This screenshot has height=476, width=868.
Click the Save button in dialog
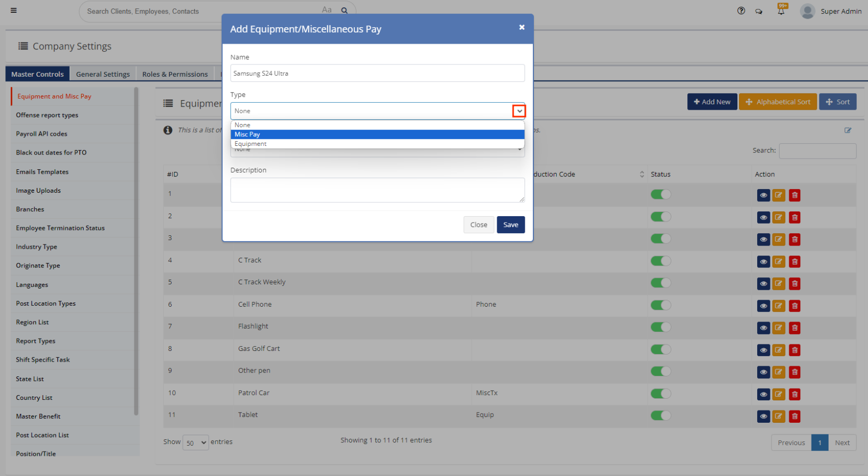510,225
